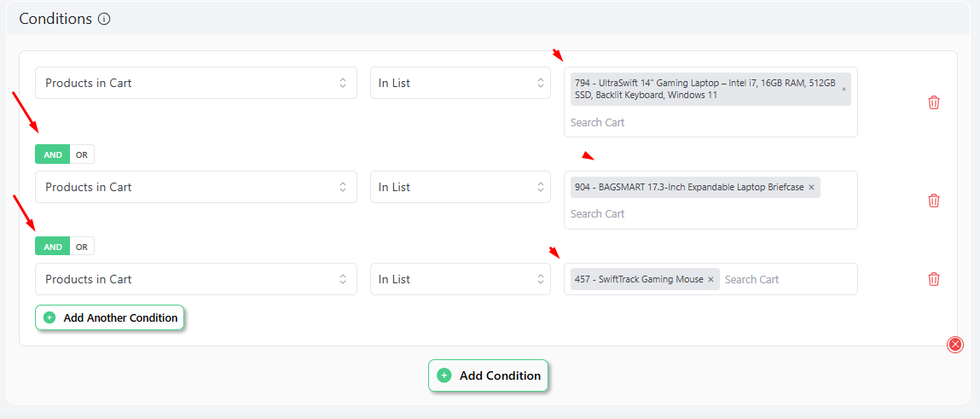Image resolution: width=980 pixels, height=419 pixels.
Task: Delete the BAGSMART briefcase condition row
Action: (x=933, y=201)
